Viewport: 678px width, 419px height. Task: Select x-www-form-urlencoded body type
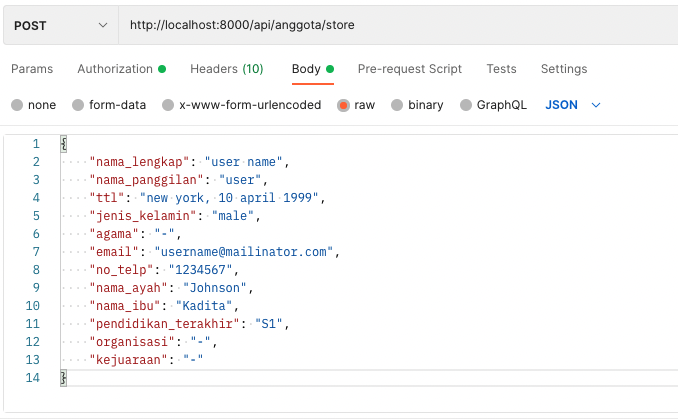tap(168, 105)
